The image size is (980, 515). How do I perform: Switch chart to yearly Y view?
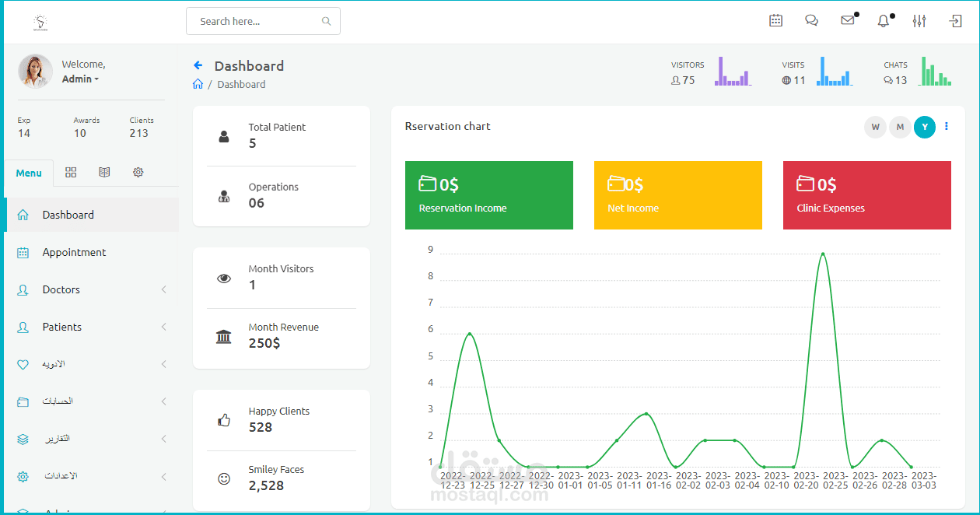coord(925,127)
